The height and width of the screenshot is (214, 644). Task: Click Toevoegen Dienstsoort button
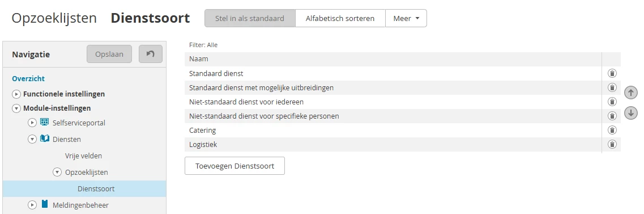tap(234, 166)
